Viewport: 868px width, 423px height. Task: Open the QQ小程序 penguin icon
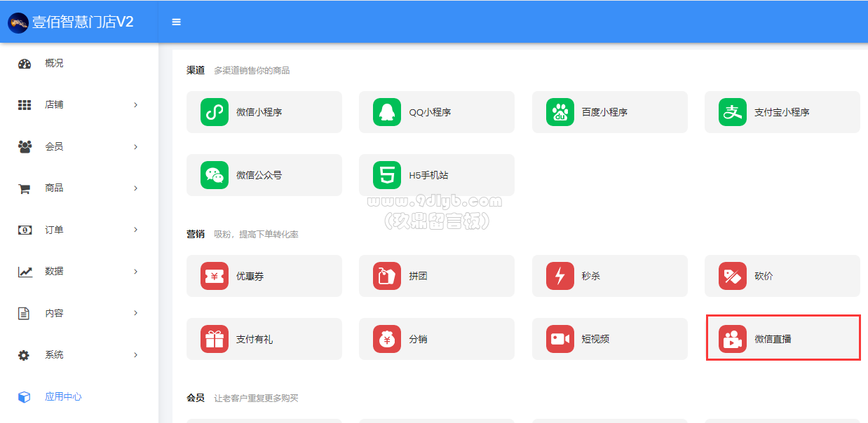tap(387, 112)
